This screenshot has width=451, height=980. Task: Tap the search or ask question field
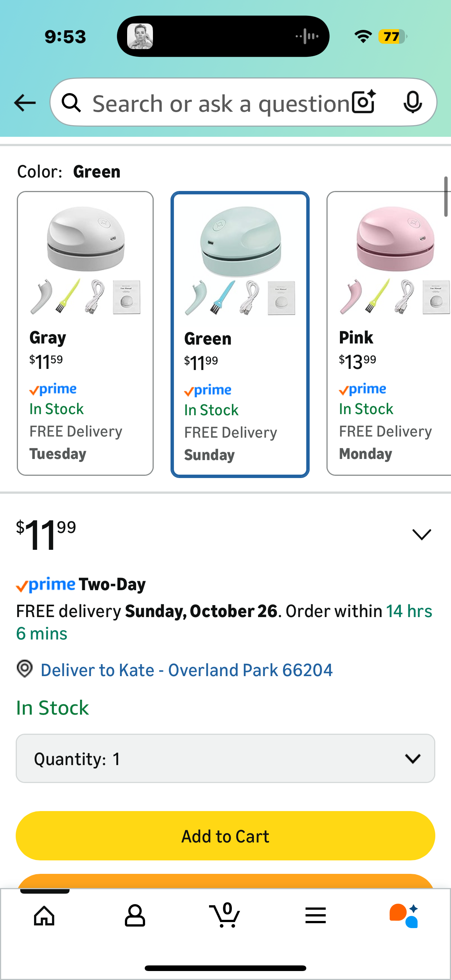click(x=221, y=103)
